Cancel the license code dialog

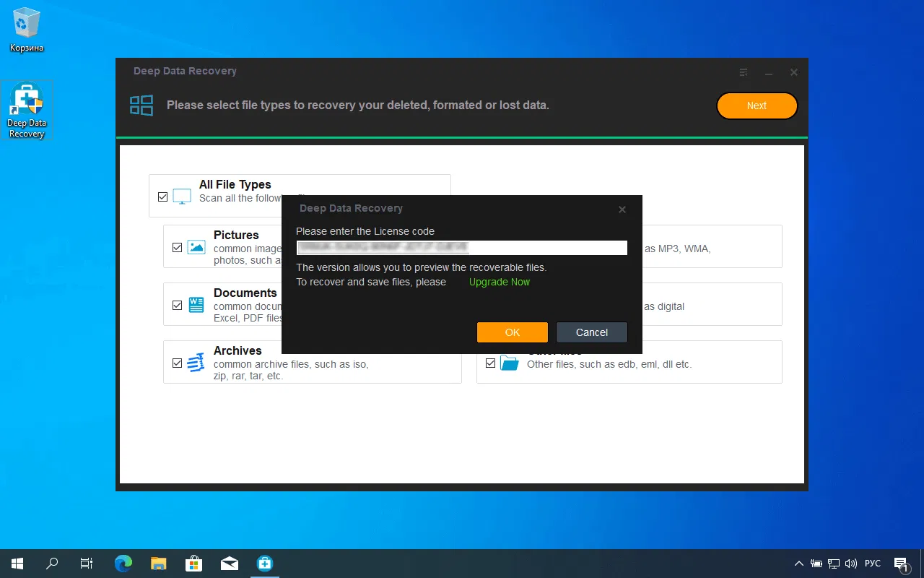pyautogui.click(x=592, y=332)
